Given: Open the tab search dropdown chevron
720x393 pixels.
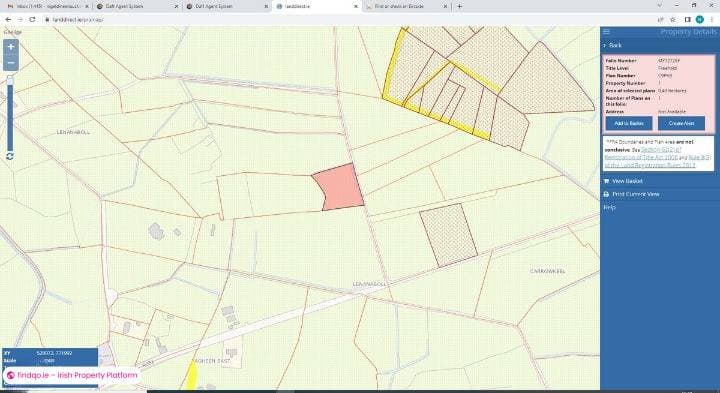Looking at the screenshot, I should coord(659,6).
